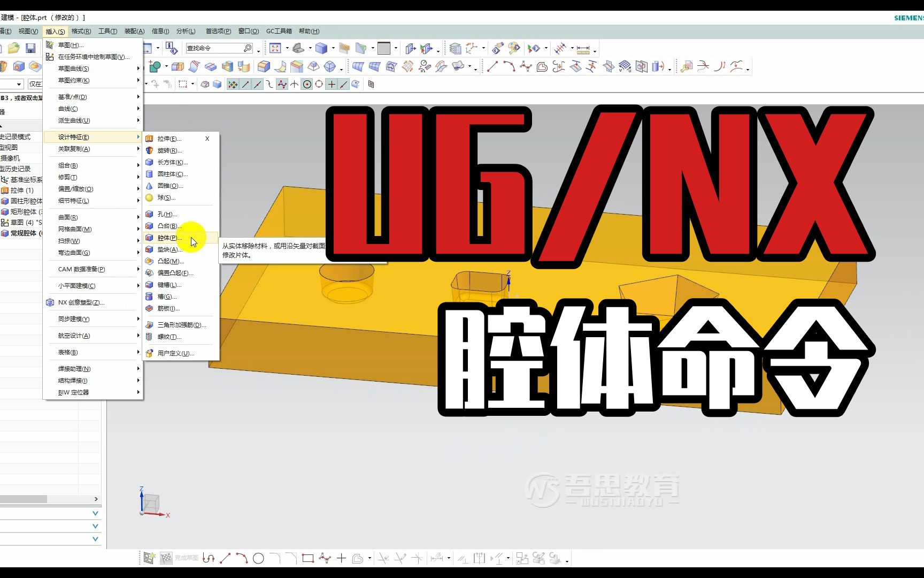
Task: Click the Arc curve icon in curve toolbar
Action: coord(509,66)
